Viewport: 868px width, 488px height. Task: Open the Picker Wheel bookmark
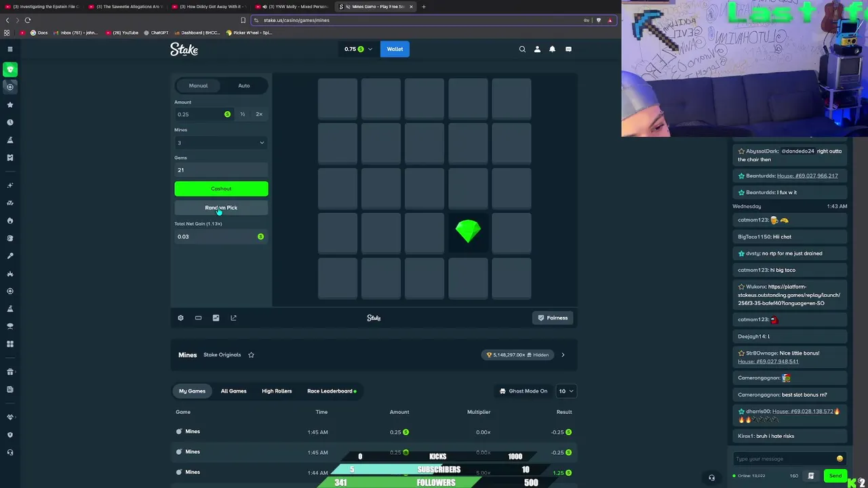coord(249,33)
